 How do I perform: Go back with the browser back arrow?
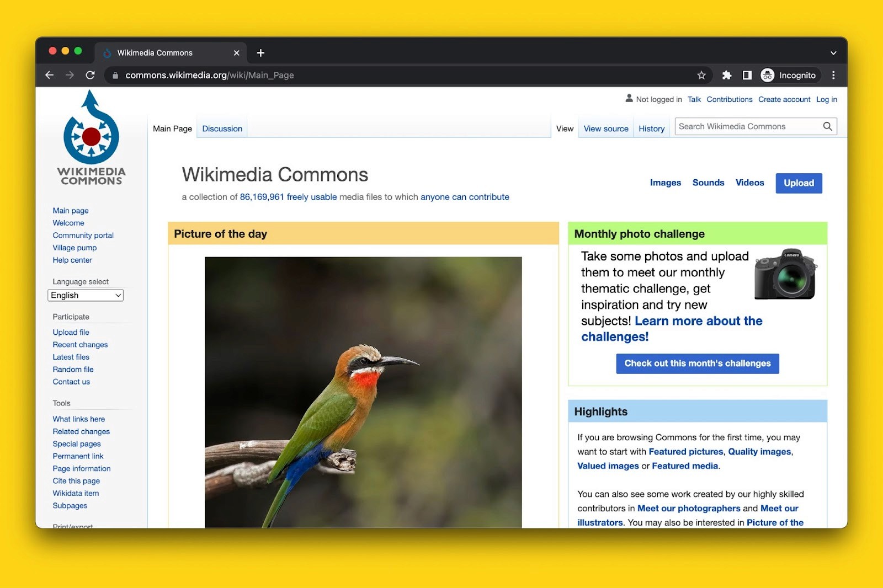pos(50,75)
